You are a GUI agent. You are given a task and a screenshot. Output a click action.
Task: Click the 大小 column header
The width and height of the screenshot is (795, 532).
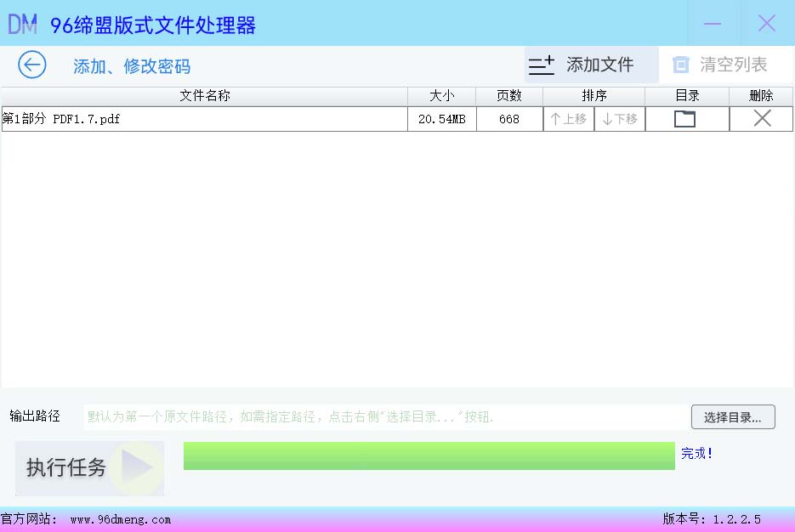click(x=442, y=96)
